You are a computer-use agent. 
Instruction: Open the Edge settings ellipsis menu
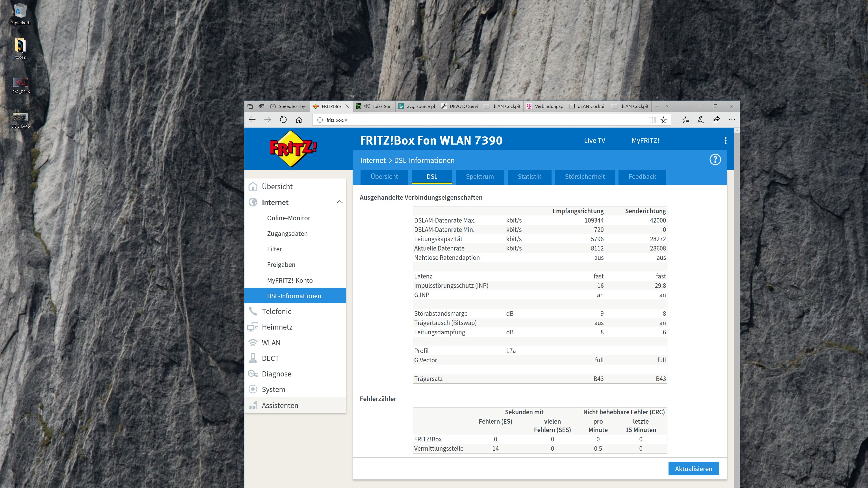coord(732,119)
